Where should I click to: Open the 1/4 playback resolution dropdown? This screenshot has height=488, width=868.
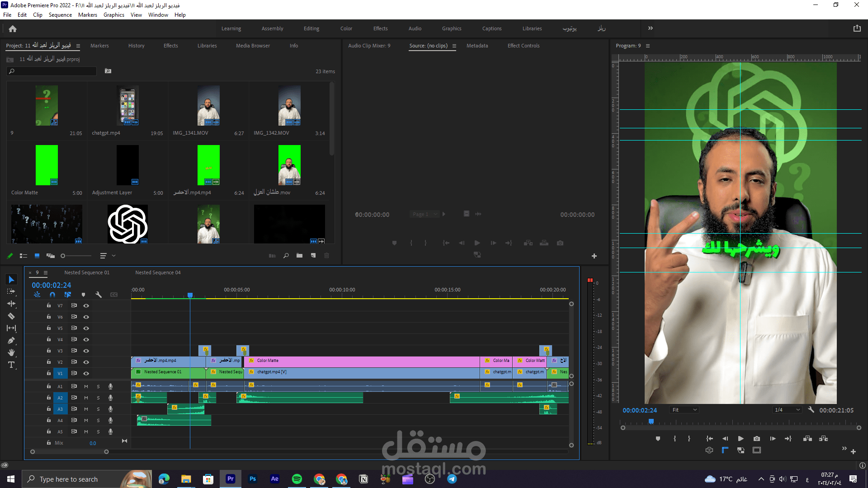click(x=787, y=410)
